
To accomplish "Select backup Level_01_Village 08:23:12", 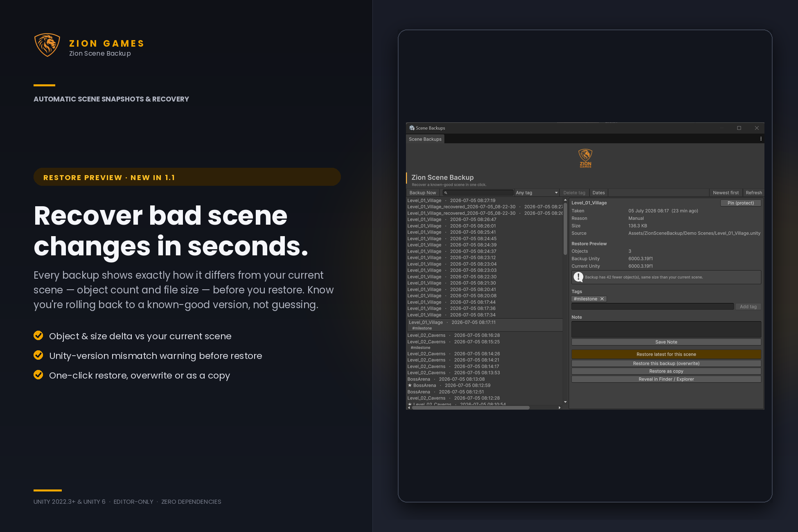I will pos(485,258).
